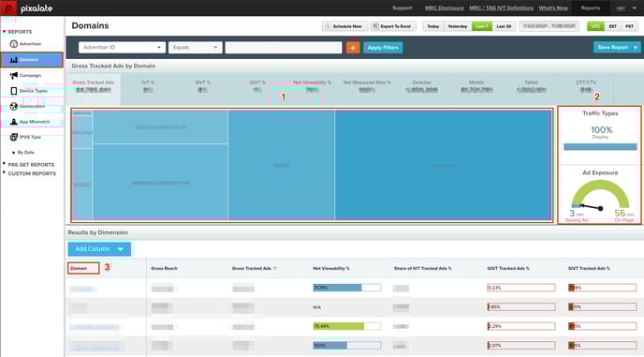Open the Advertiser report icon
The width and height of the screenshot is (644, 357).
[x=13, y=44]
